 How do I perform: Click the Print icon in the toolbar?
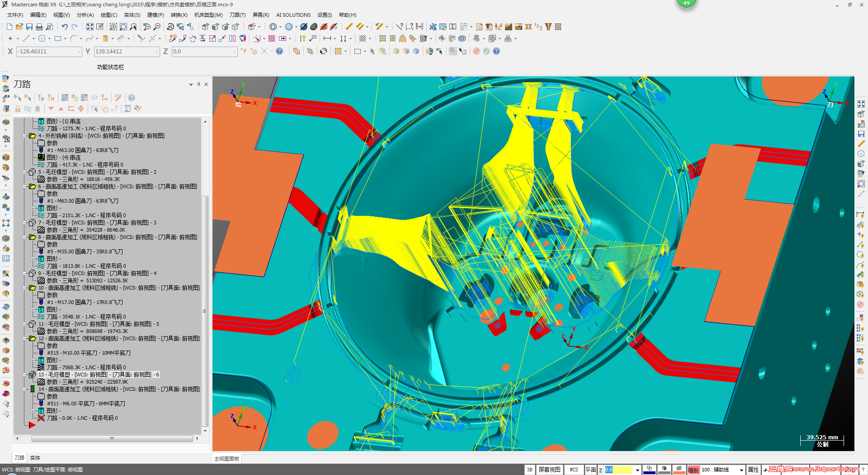pyautogui.click(x=39, y=27)
